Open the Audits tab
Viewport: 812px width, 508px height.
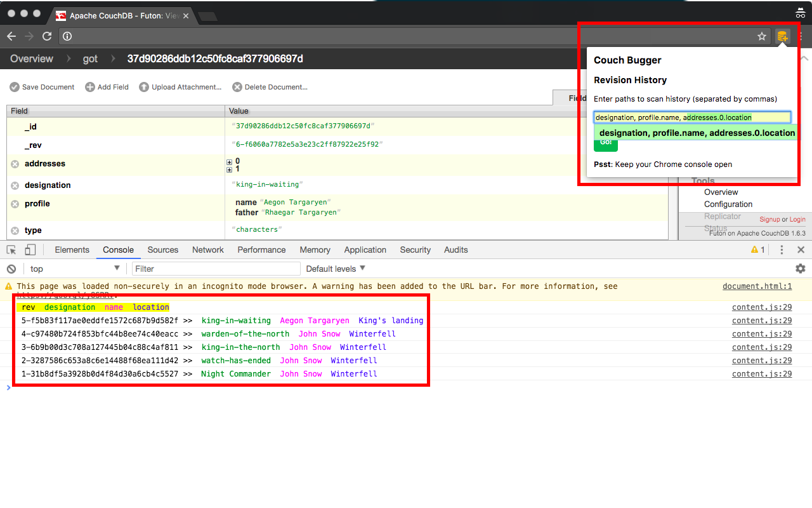pos(456,250)
